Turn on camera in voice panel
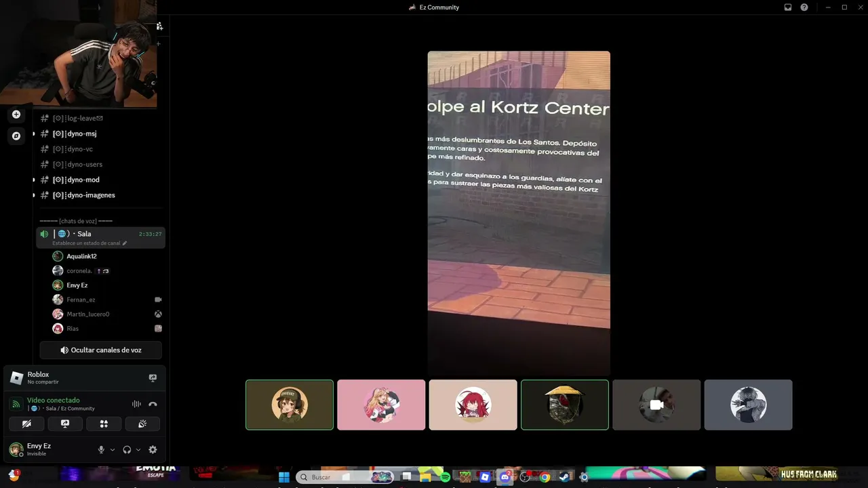 pyautogui.click(x=26, y=424)
